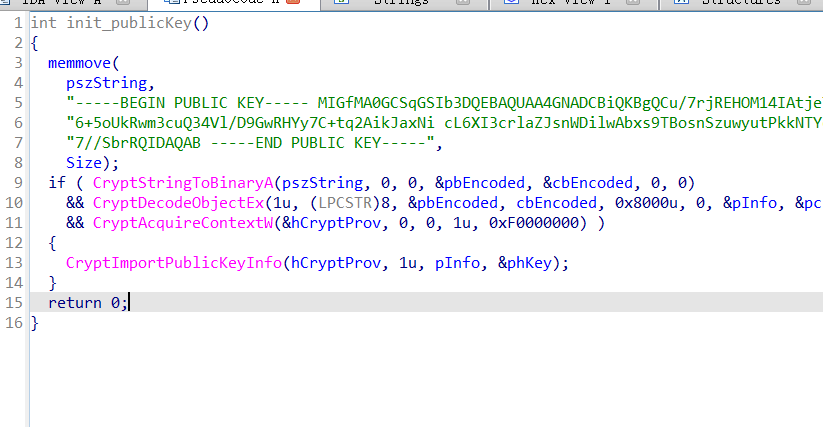
Task: Select the CryptImportPublicKeyInfo function call
Action: pos(174,263)
